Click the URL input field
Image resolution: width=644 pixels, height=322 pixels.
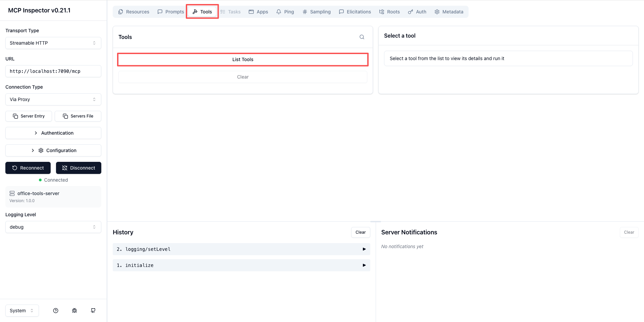[53, 71]
